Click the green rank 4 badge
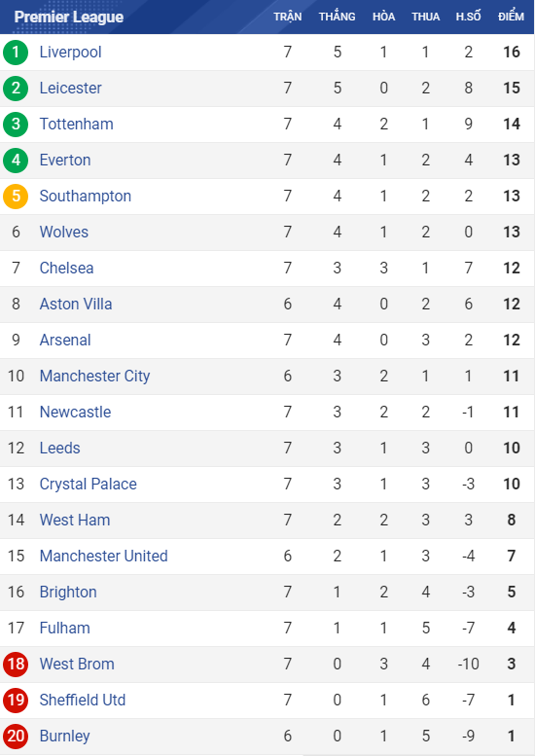Viewport: 535px width, 756px height. [x=16, y=161]
